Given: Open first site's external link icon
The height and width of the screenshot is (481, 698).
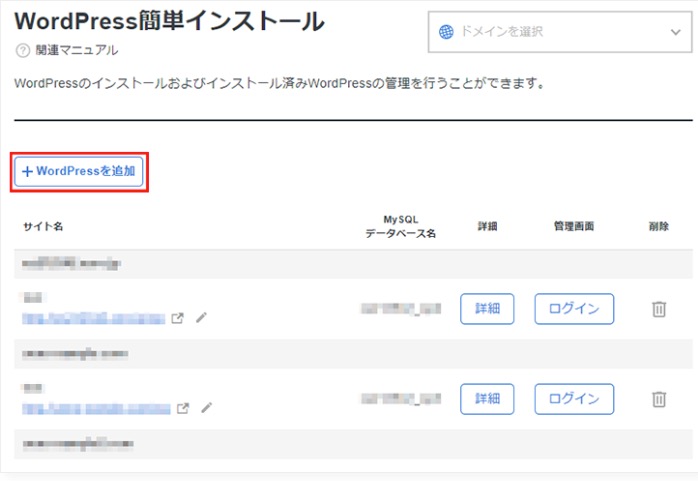Looking at the screenshot, I should click(180, 318).
